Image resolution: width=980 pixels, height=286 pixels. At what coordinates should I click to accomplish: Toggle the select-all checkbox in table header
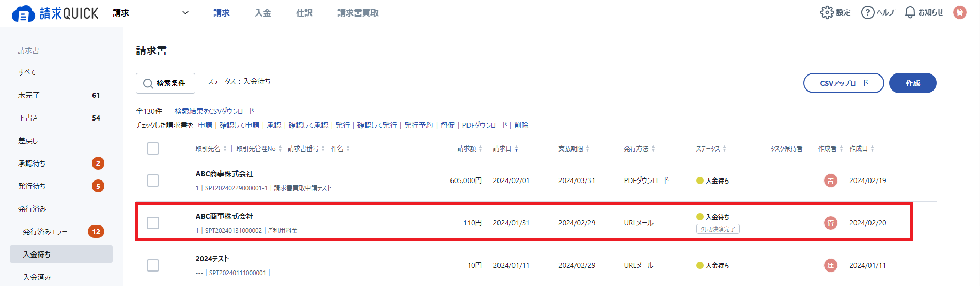(x=153, y=148)
